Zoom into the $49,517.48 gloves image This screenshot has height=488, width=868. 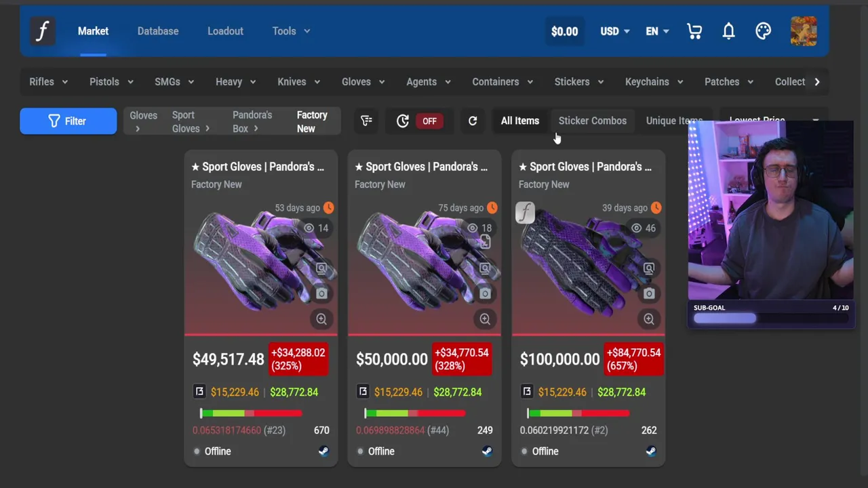(321, 319)
